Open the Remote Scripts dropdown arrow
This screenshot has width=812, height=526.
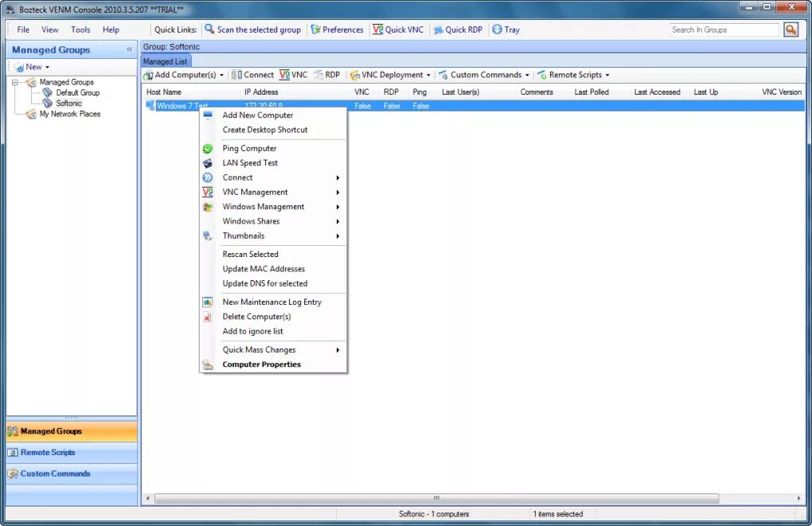click(607, 75)
